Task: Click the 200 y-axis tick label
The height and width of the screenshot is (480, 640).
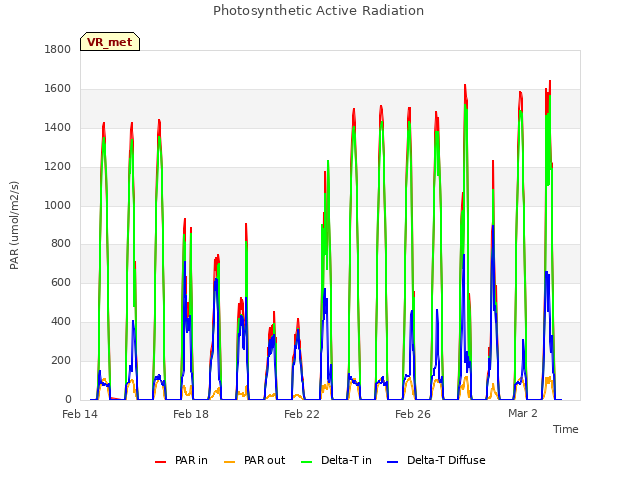Action: tap(61, 361)
